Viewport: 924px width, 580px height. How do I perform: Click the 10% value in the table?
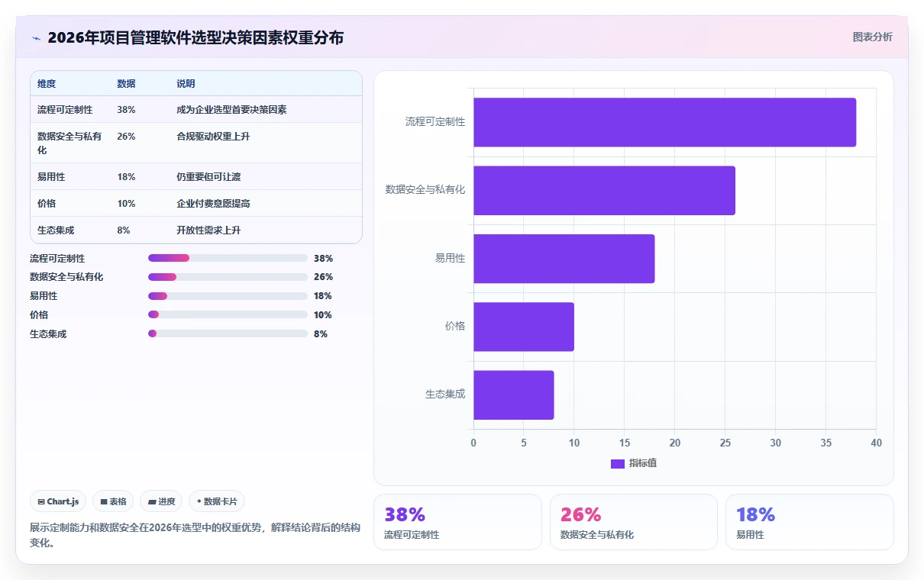(x=126, y=204)
